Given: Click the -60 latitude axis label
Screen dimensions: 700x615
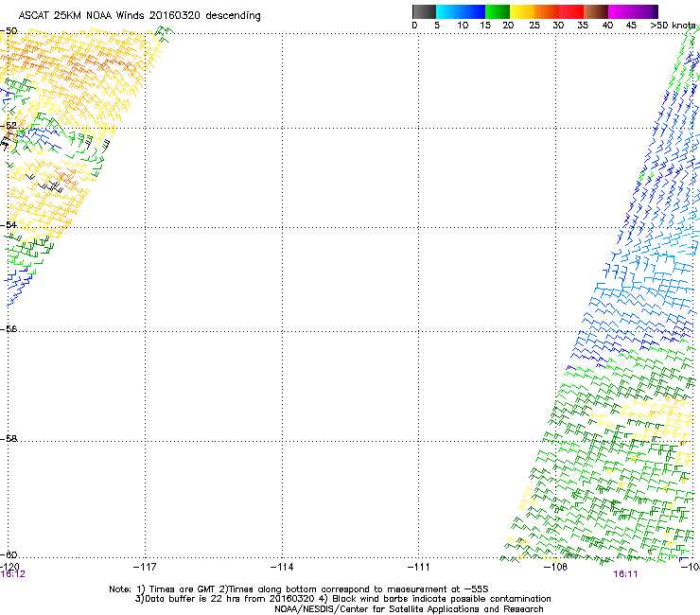Looking at the screenshot, I should pyautogui.click(x=9, y=554).
